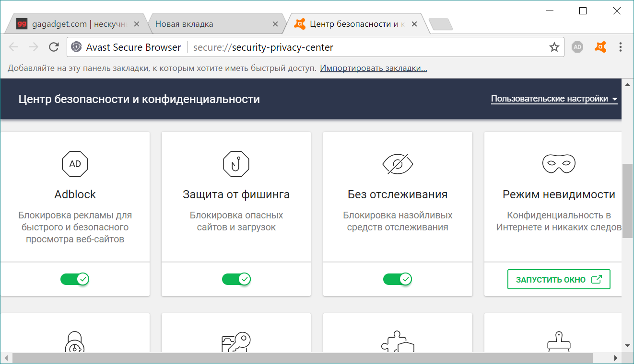Image resolution: width=634 pixels, height=364 pixels.
Task: Click the vertical scrollbar thumb
Action: 628,201
